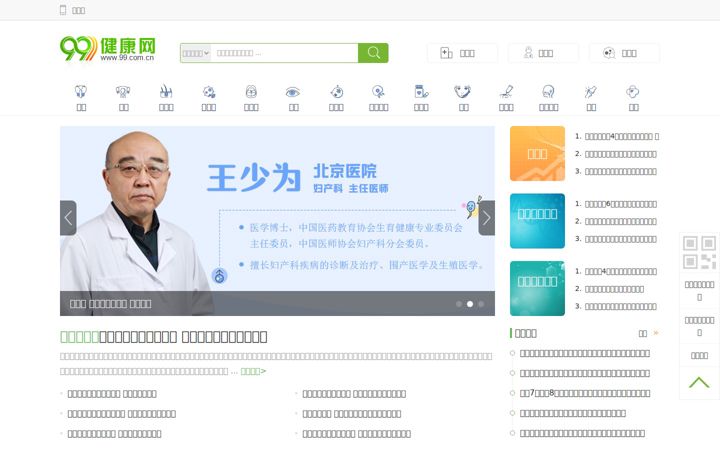
Task: Open the 王少为 北京医院 doctor banner
Action: pos(277,221)
